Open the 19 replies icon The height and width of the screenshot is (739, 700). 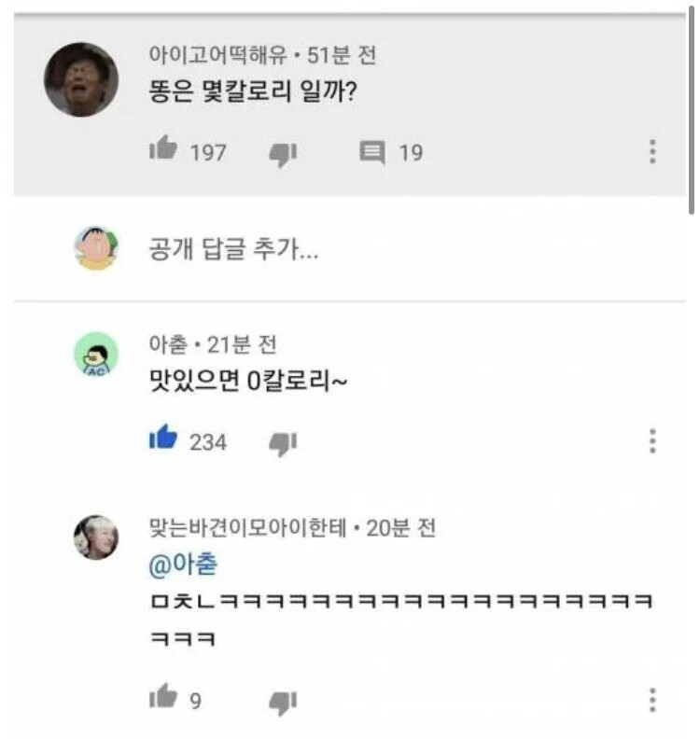[x=372, y=151]
